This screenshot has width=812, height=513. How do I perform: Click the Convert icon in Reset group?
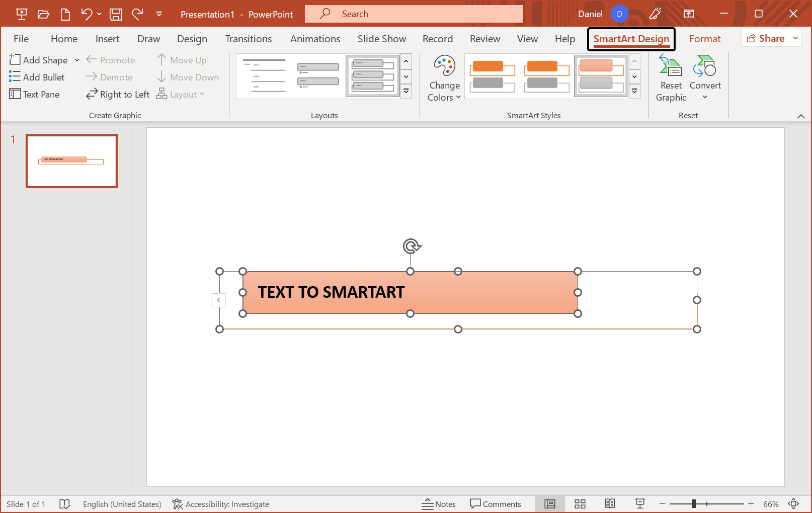(704, 77)
